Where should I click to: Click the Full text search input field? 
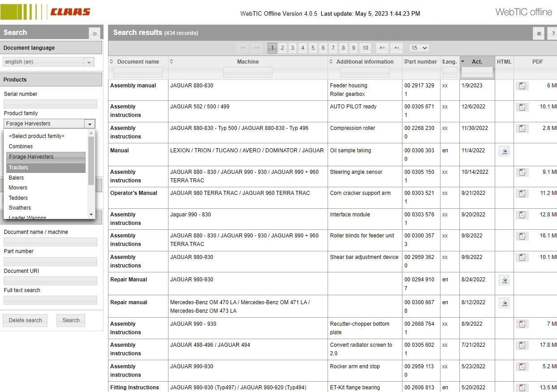click(50, 300)
